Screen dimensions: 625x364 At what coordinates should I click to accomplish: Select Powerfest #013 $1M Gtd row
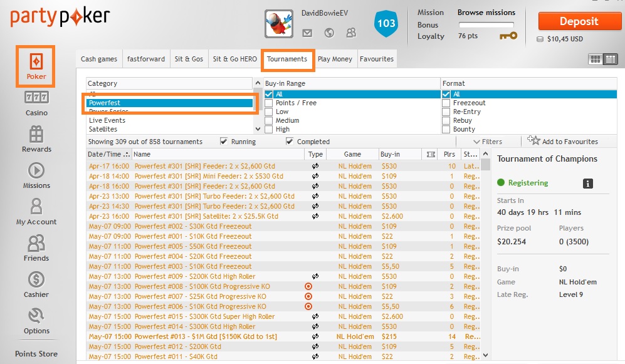click(283, 336)
